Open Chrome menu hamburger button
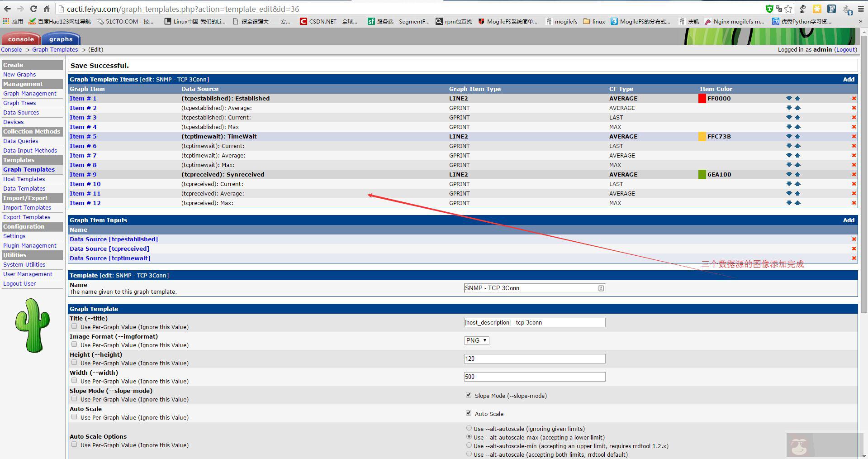The width and height of the screenshot is (868, 459). [861, 9]
